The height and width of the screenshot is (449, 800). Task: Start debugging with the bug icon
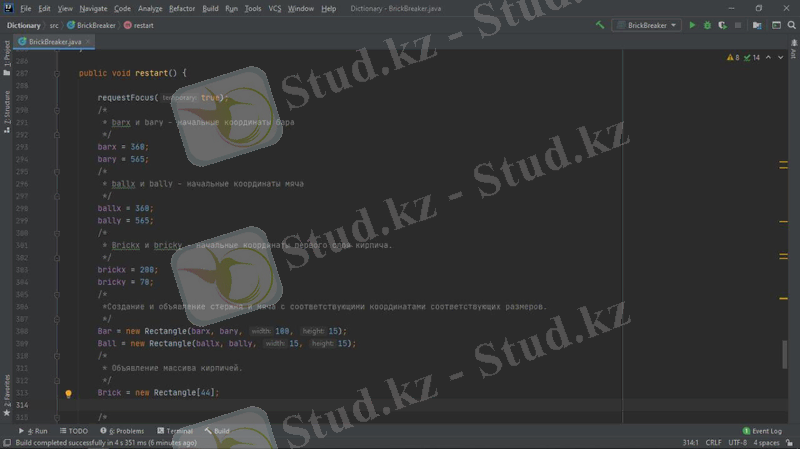(707, 25)
